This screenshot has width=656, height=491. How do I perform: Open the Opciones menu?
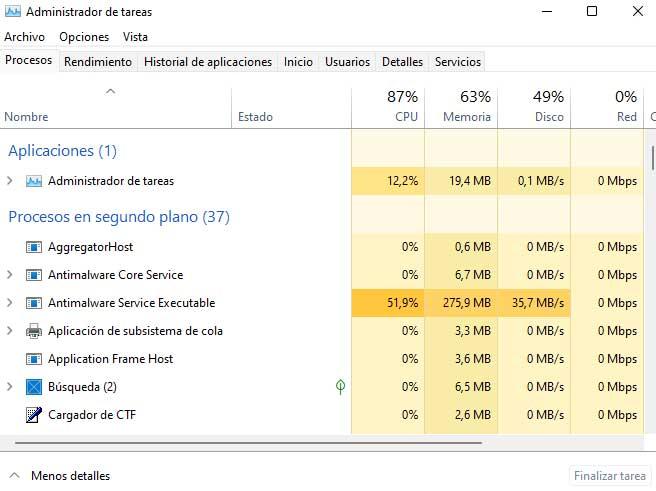click(84, 37)
